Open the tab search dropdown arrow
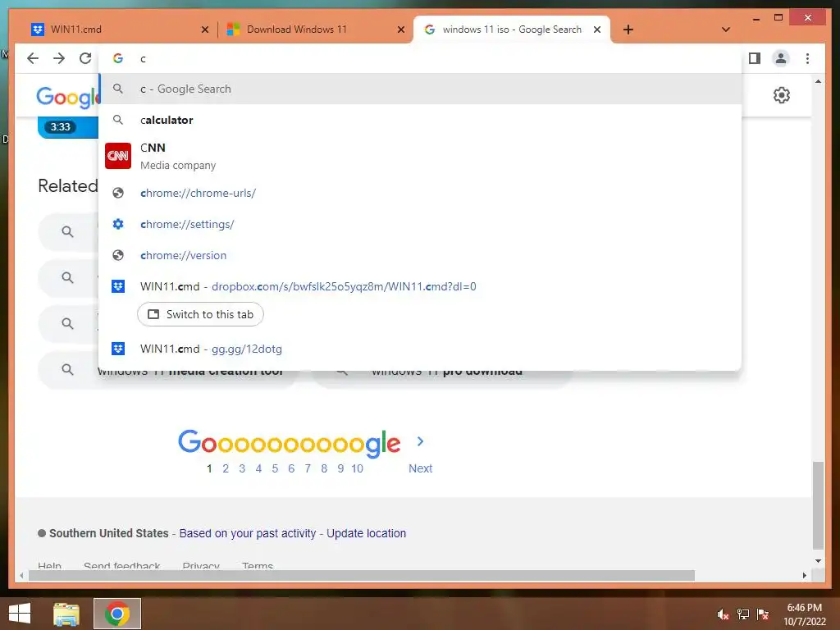840x630 pixels. pos(726,30)
